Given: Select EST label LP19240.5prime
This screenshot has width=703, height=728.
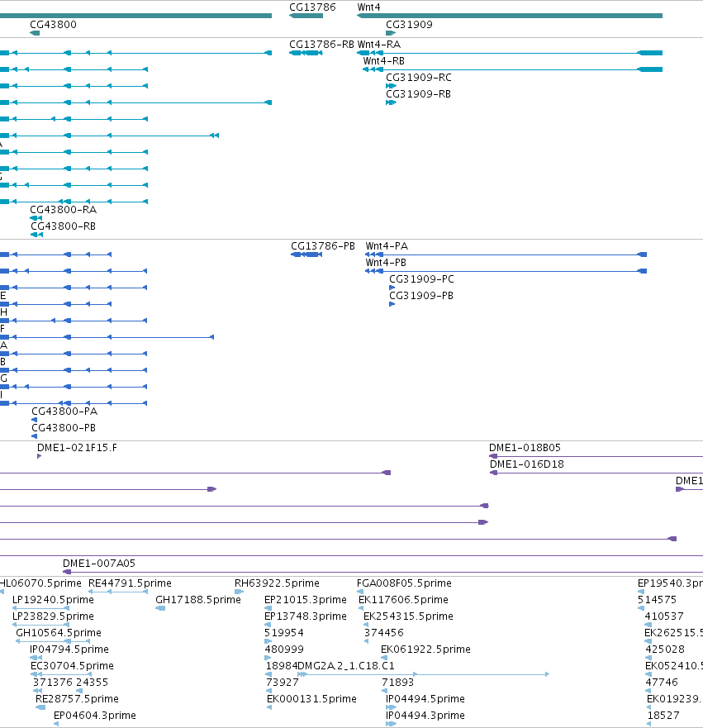Looking at the screenshot, I should [x=53, y=600].
